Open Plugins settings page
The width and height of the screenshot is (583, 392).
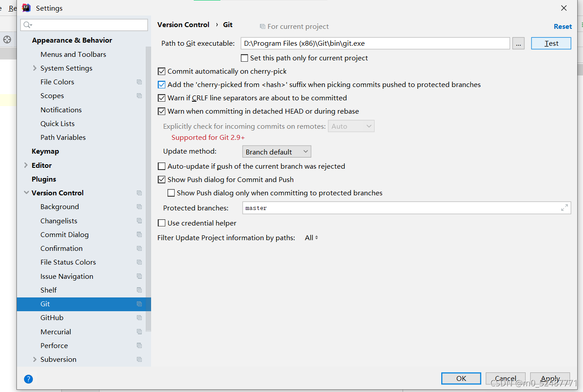[x=44, y=179]
